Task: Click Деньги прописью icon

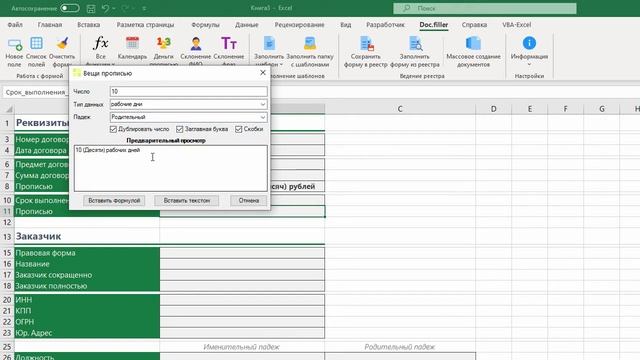Action: click(x=164, y=43)
